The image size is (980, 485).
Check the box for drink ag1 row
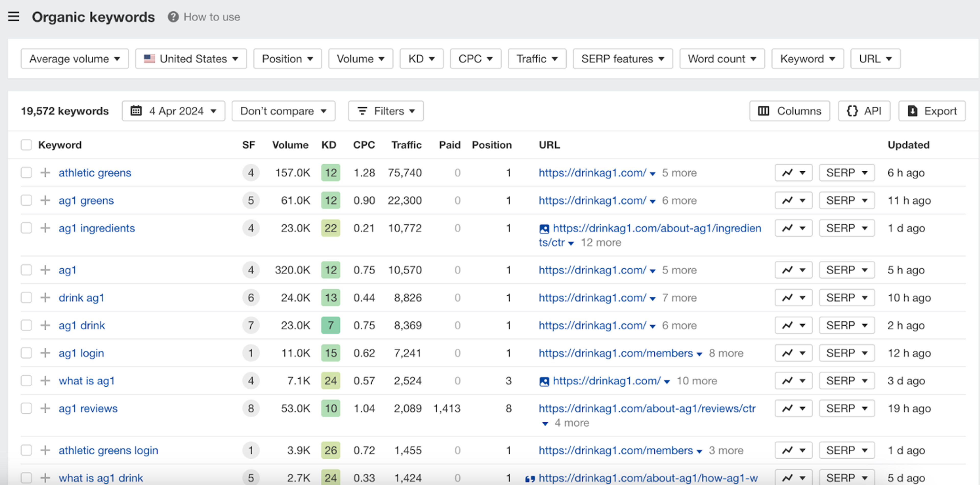coord(26,298)
